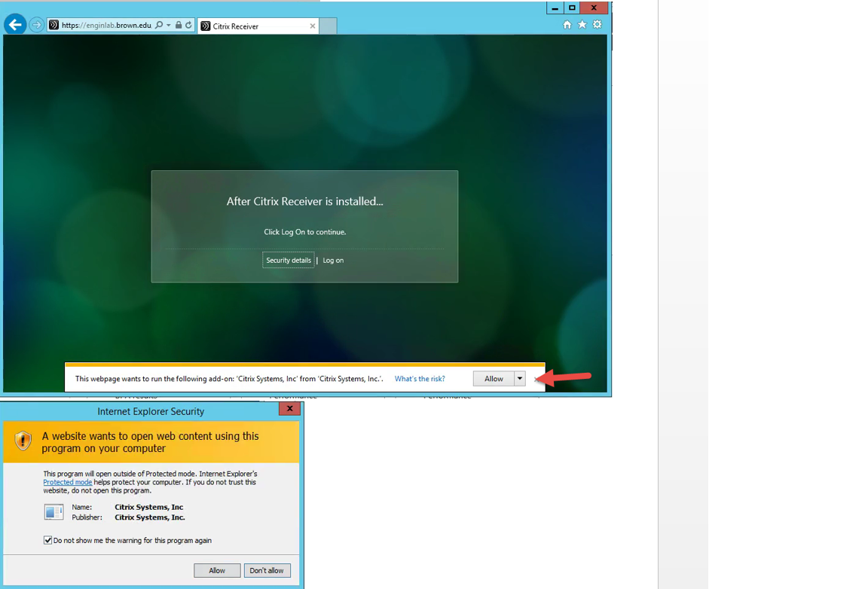The image size is (868, 589).
Task: Click the program icon beside Name
Action: click(53, 512)
